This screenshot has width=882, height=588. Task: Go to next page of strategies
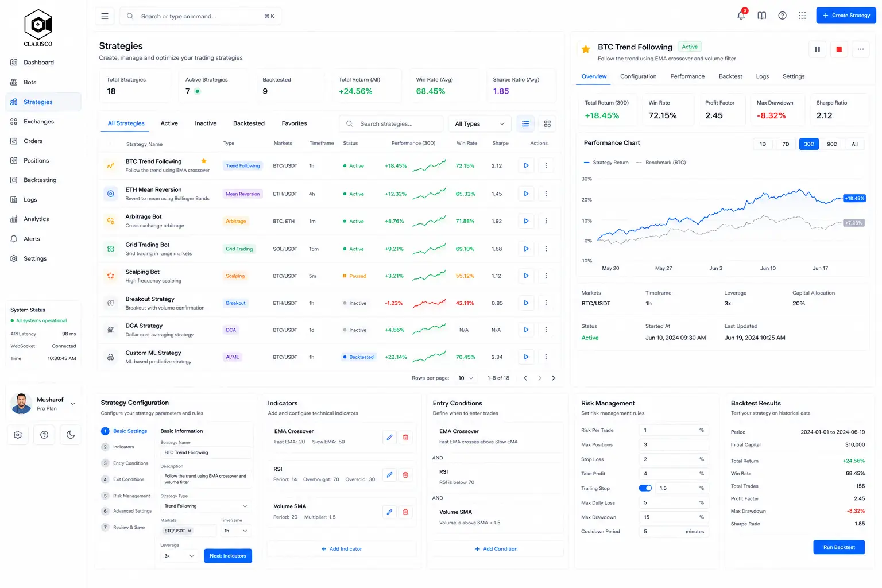540,378
